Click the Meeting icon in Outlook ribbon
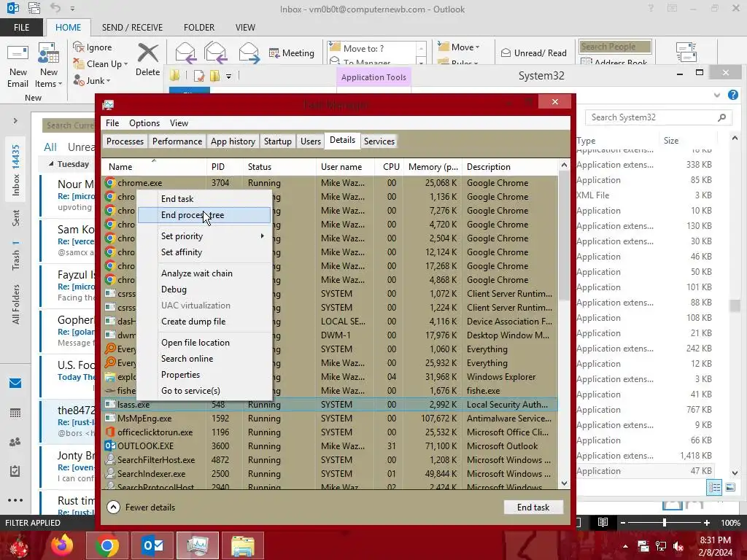Image resolution: width=747 pixels, height=560 pixels. pos(274,52)
